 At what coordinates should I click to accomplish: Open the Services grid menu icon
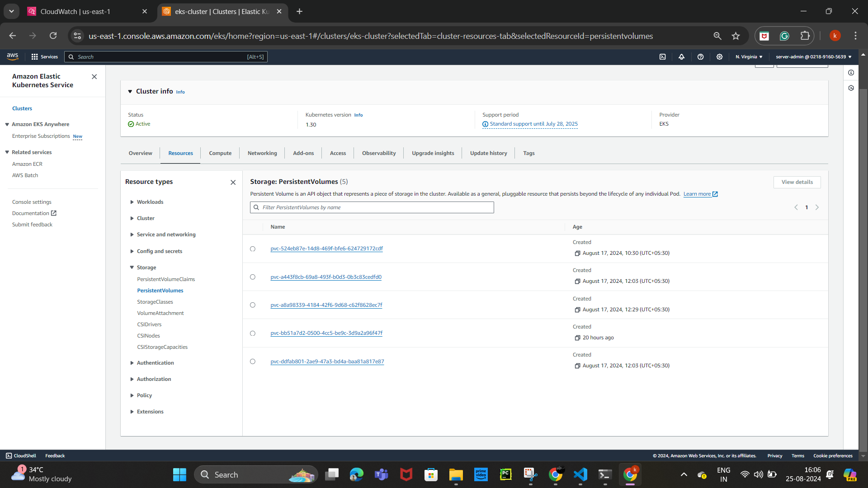[34, 57]
